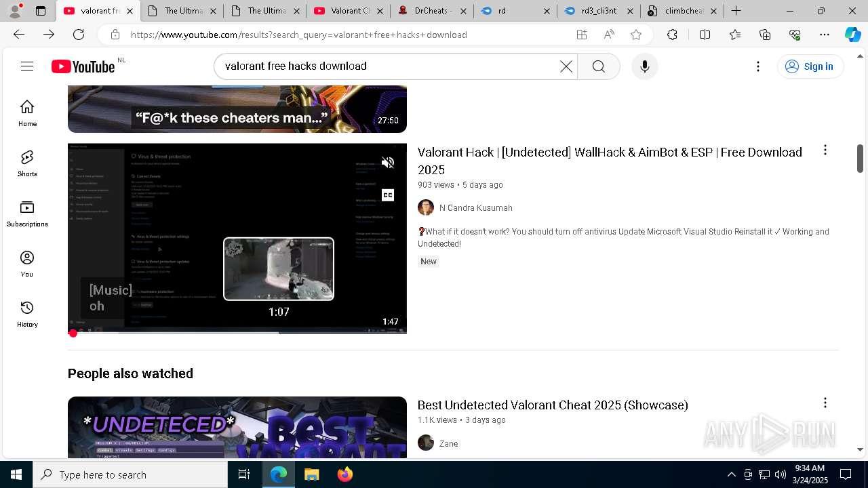Open the Windows Start menu

[16, 474]
